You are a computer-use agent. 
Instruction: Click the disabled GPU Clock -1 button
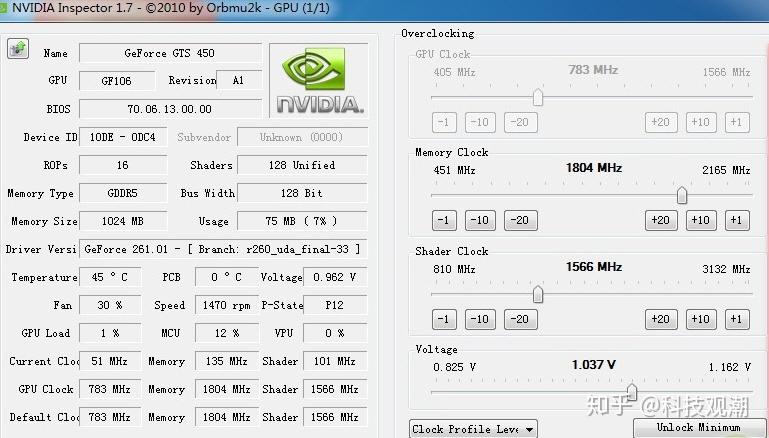pyautogui.click(x=444, y=122)
